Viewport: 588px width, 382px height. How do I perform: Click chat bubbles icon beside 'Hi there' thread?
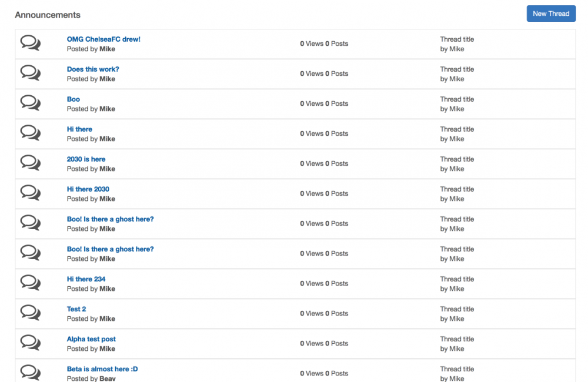coord(31,133)
